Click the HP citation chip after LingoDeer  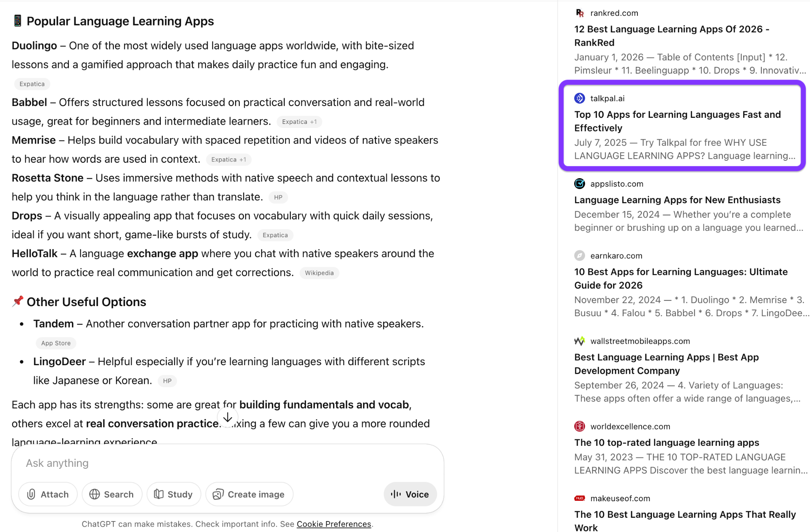(x=167, y=381)
